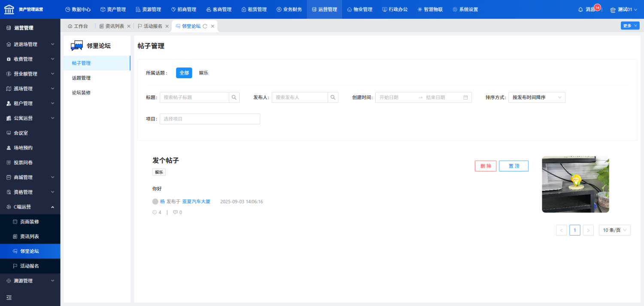Viewport: 644px width, 306px height.
Task: Open 论坛装修 in forum menu
Action: coord(97,93)
